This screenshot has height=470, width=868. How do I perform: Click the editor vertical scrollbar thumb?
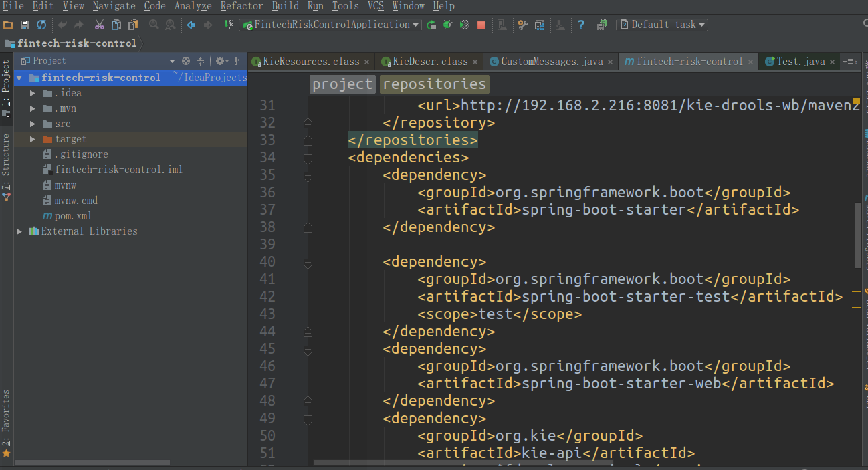coord(858,235)
